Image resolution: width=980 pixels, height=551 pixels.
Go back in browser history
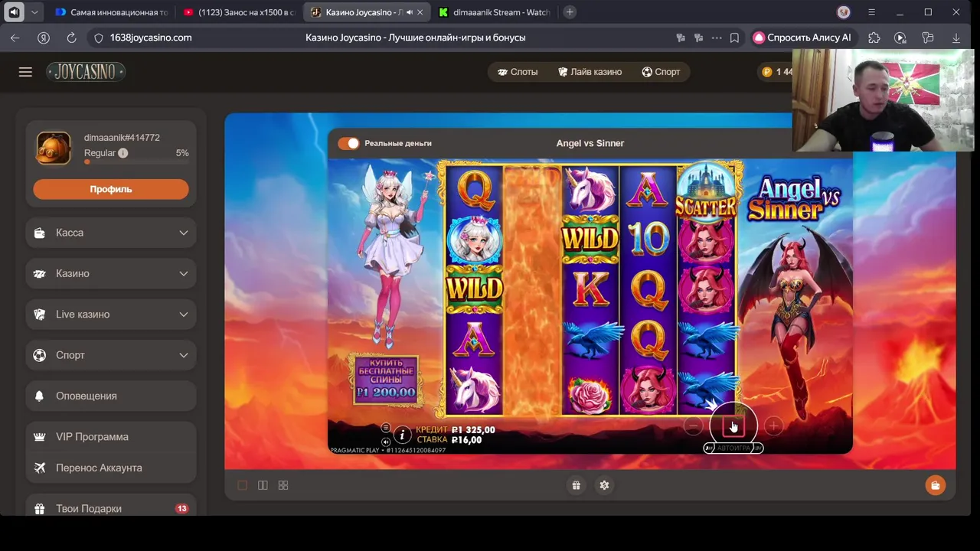pyautogui.click(x=15, y=37)
